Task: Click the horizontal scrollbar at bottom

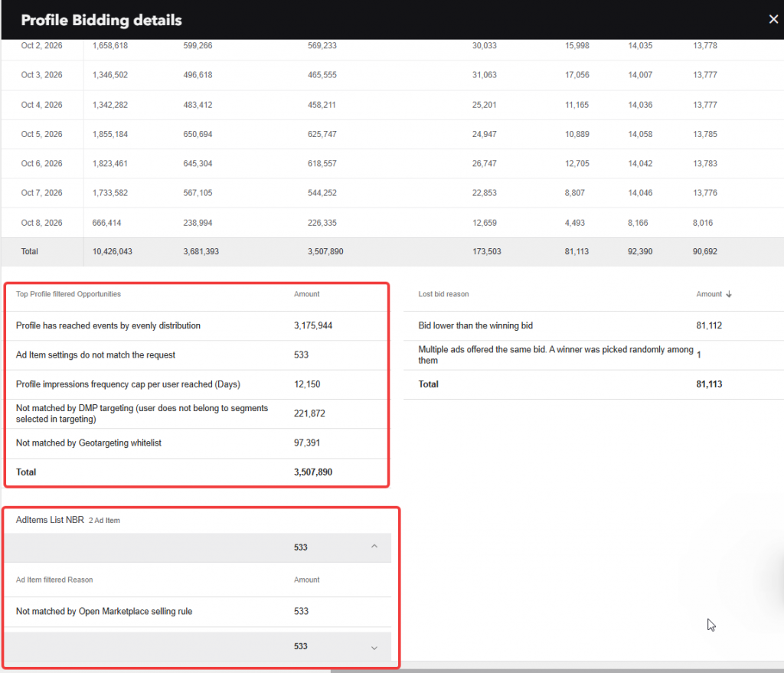Action: click(557, 671)
